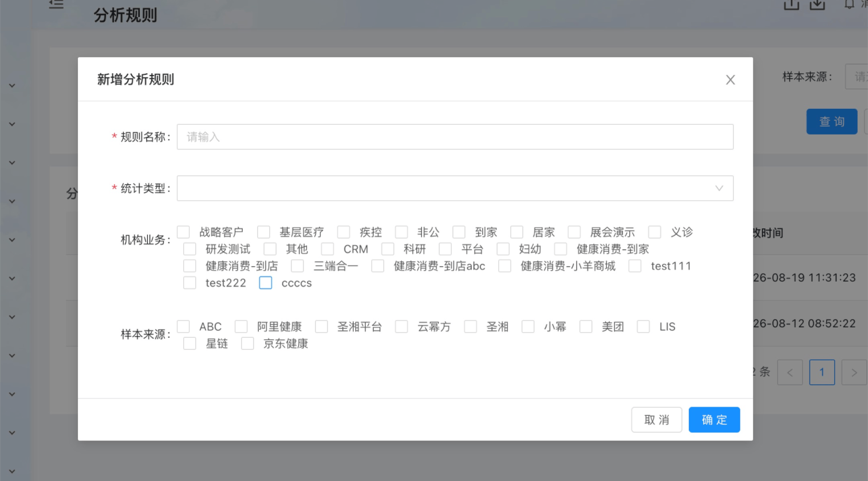This screenshot has height=481, width=868.
Task: Check the 健康消费-到店abc checkbox
Action: click(x=378, y=266)
